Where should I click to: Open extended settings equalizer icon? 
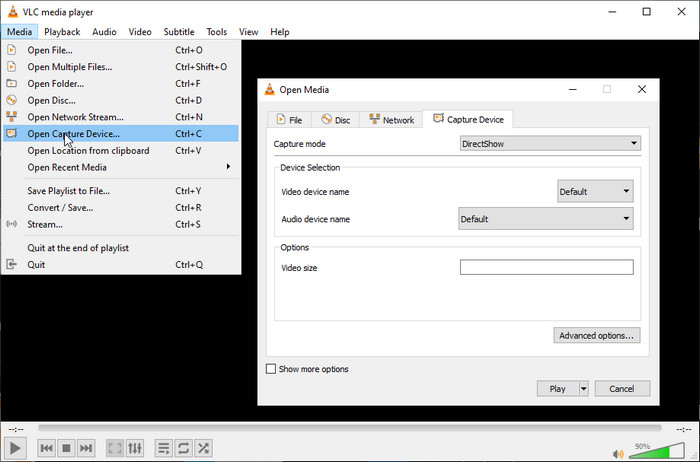[x=135, y=448]
